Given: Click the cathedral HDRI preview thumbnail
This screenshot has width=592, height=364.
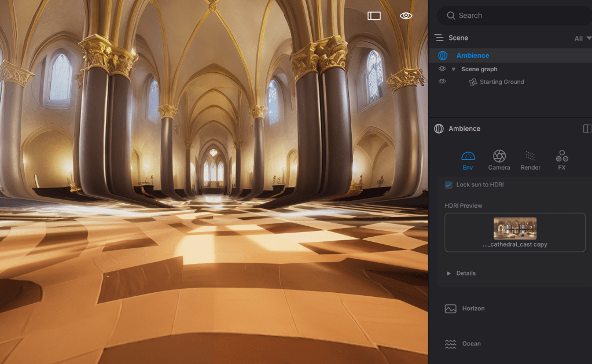Looking at the screenshot, I should tap(514, 228).
